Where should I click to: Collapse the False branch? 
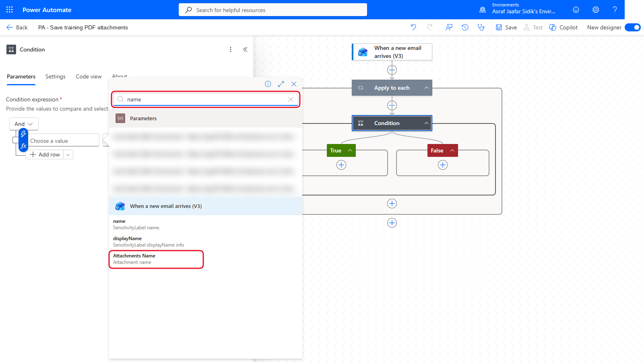(452, 150)
